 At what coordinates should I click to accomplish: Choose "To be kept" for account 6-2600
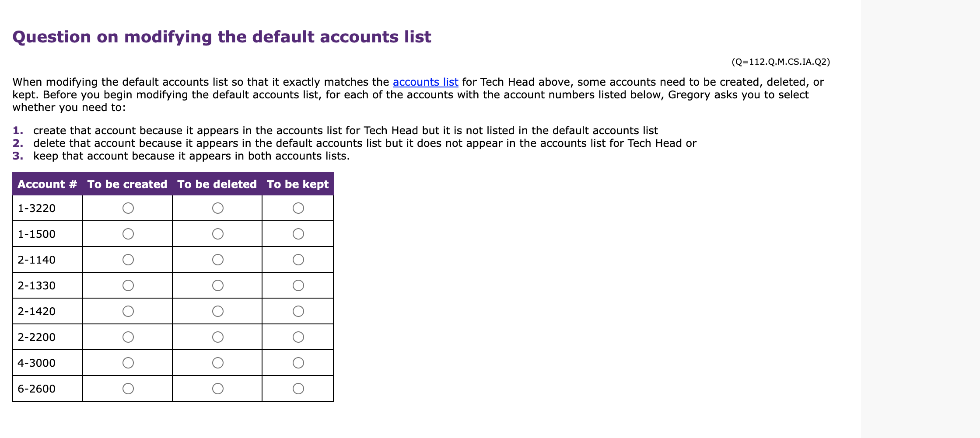(x=298, y=389)
